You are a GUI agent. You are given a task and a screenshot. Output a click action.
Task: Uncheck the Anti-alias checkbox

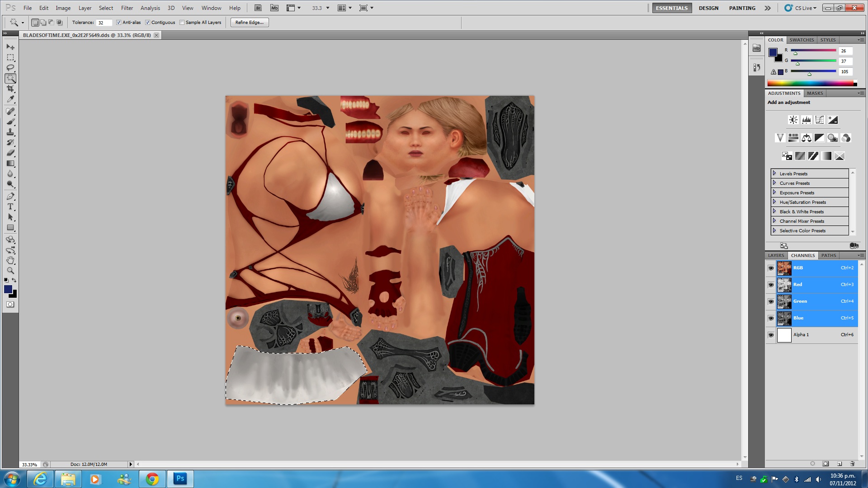(x=119, y=22)
